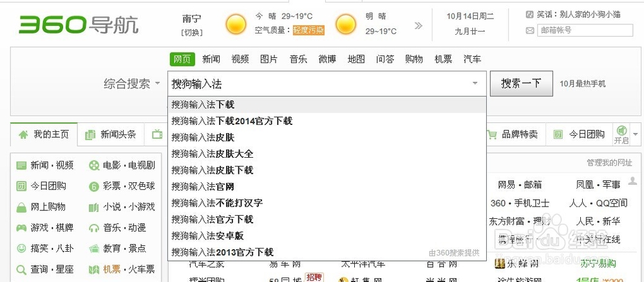Click the shopping cart icon of 品牌特卖
Viewport: 644px width, 282px height.
[492, 134]
